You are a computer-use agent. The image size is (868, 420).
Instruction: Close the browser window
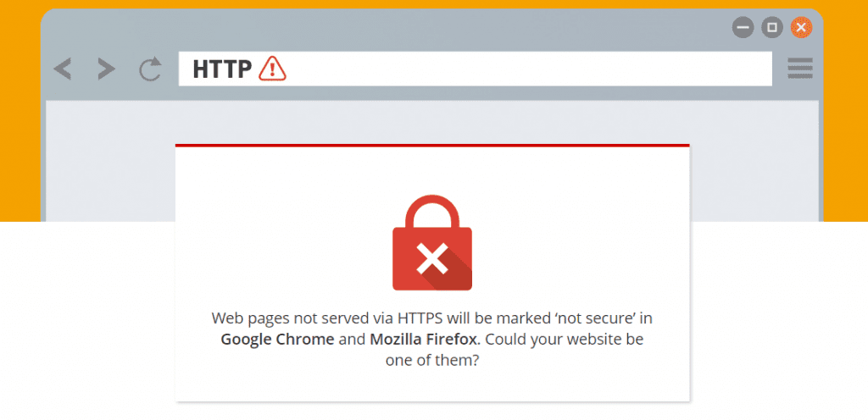tap(801, 27)
